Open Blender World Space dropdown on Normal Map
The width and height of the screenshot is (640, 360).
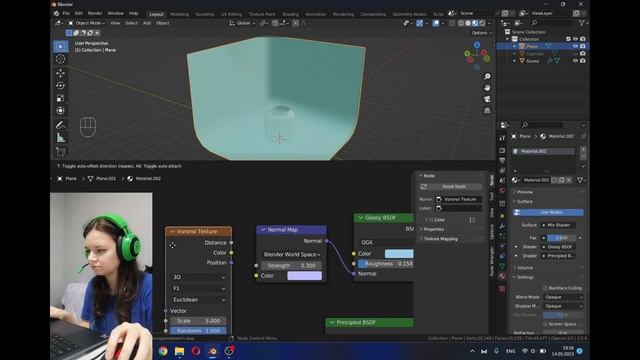tap(291, 254)
